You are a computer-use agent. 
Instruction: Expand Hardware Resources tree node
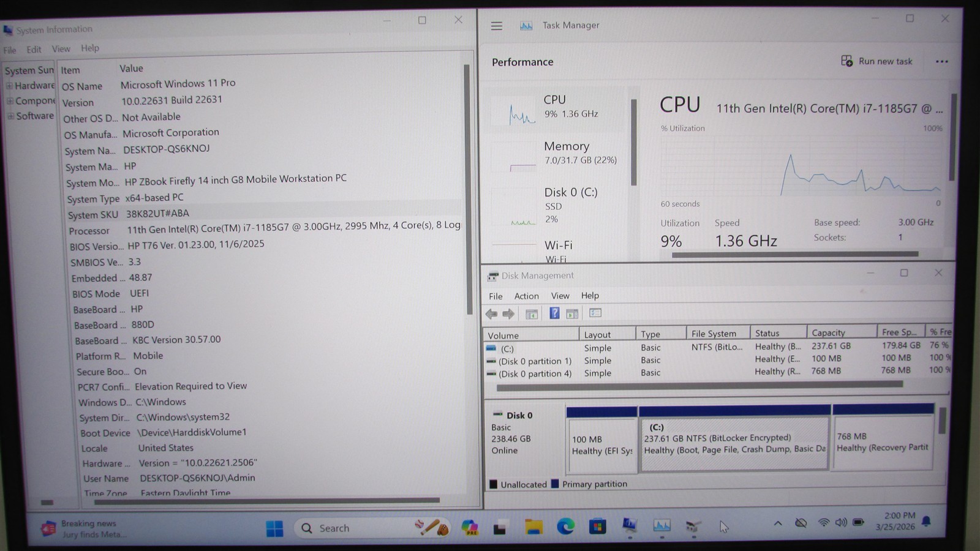coord(9,86)
